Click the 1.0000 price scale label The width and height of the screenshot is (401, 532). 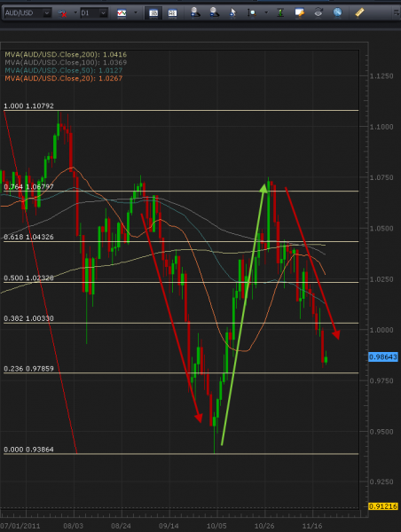pyautogui.click(x=381, y=330)
